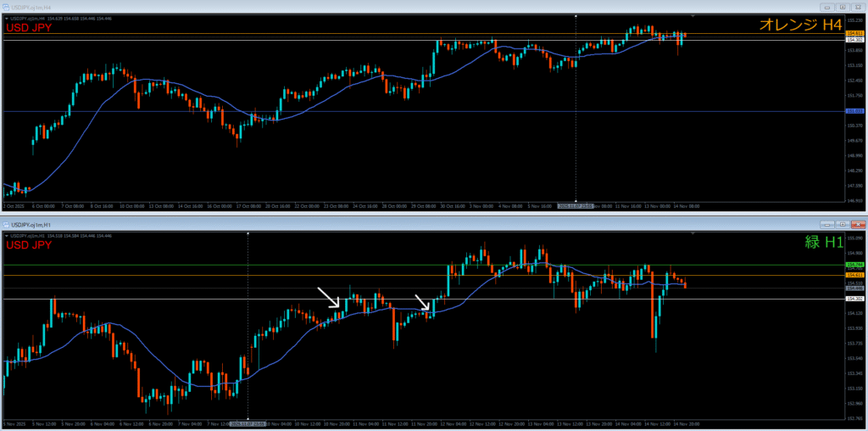The width and height of the screenshot is (868, 431).
Task: Close the H4 chart window
Action: point(858,7)
